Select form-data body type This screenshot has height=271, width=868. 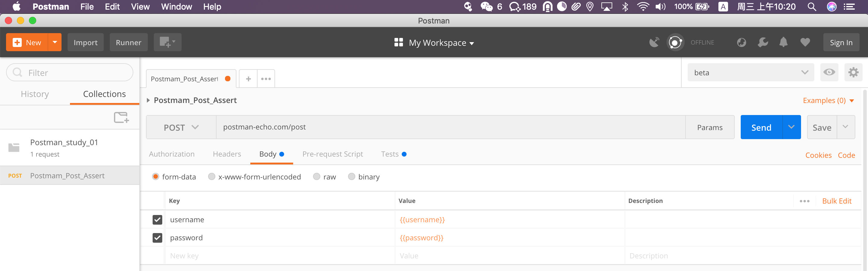[155, 176]
